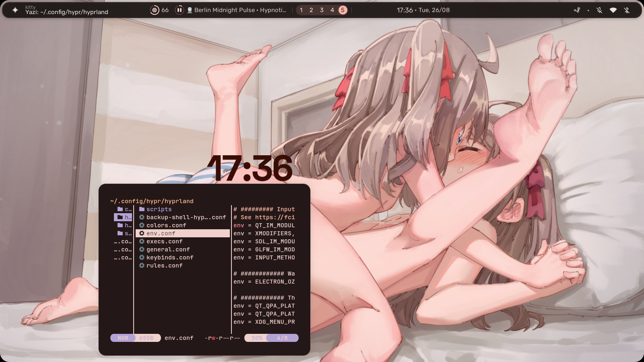Select the second unhighlighted 'h…' parent folder

[x=125, y=225]
